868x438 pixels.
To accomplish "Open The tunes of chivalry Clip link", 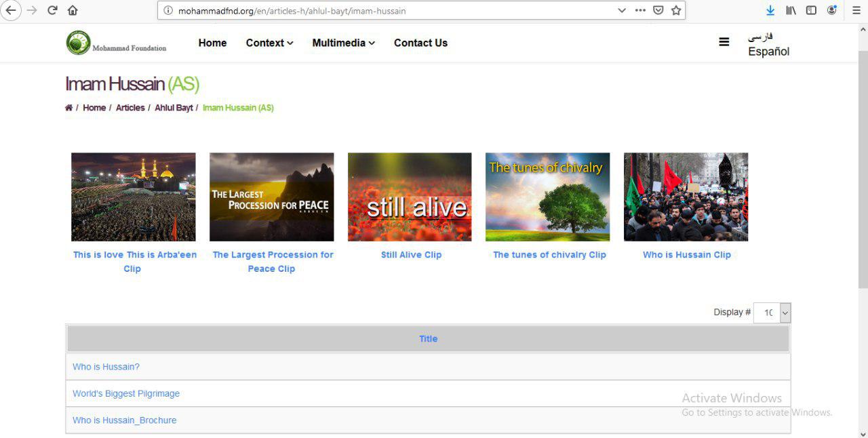I will (x=549, y=255).
